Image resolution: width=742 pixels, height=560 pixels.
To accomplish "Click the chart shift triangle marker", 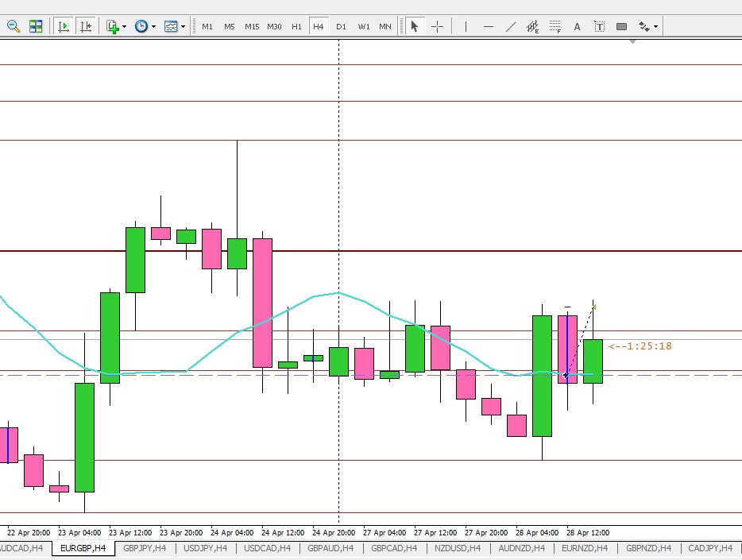I will click(632, 42).
